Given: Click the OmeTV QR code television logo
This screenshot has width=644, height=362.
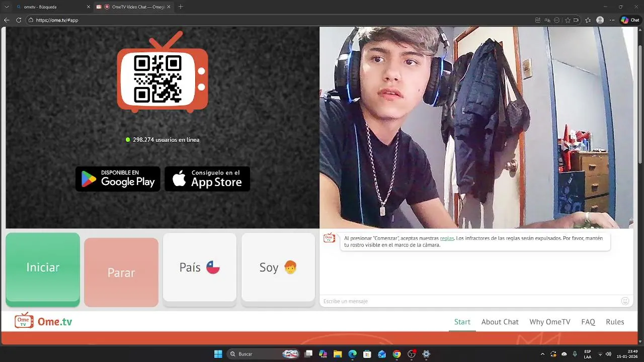Looking at the screenshot, I should [163, 72].
